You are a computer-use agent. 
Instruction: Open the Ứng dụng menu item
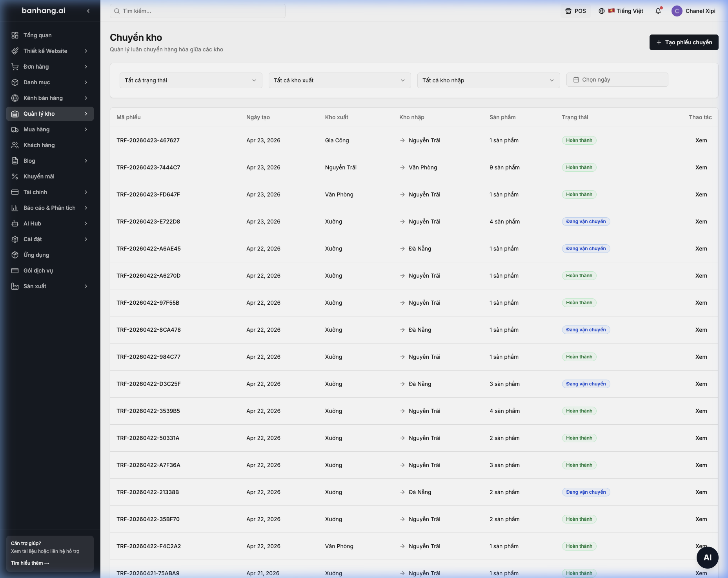pos(50,255)
